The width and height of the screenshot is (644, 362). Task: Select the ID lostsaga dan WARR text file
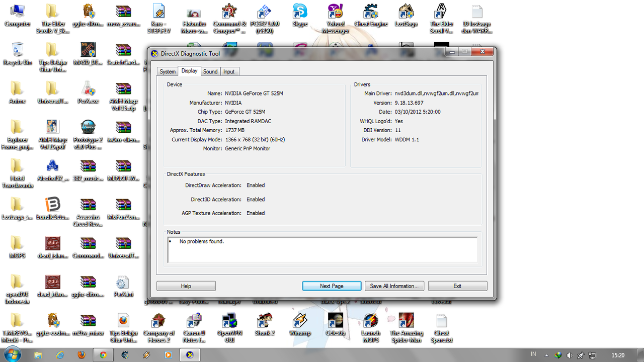pos(477,19)
